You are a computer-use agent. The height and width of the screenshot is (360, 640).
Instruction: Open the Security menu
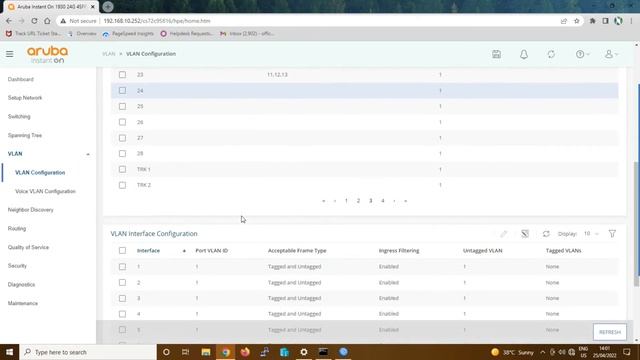click(17, 266)
